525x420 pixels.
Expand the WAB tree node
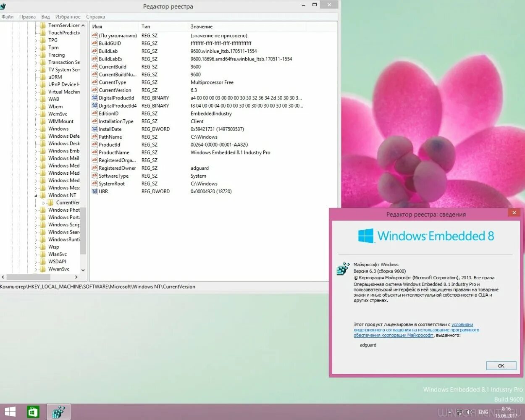click(36, 100)
